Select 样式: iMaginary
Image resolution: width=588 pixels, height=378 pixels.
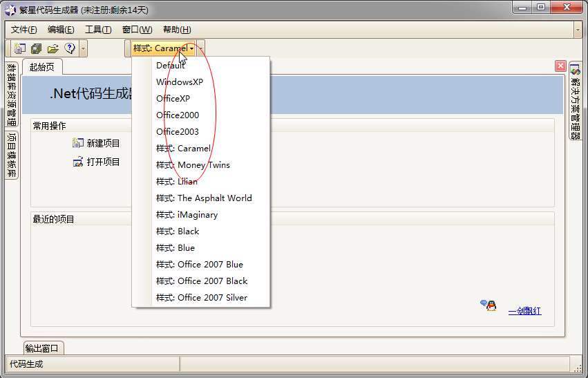[201, 214]
